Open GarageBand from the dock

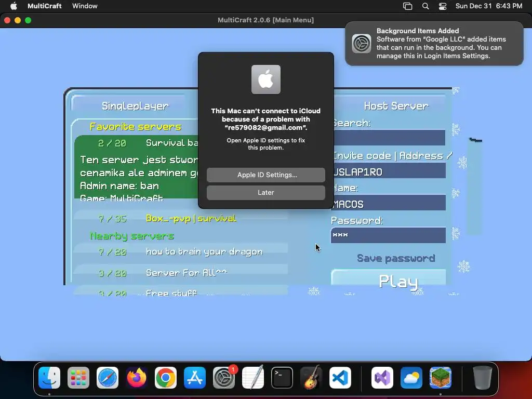coord(311,378)
